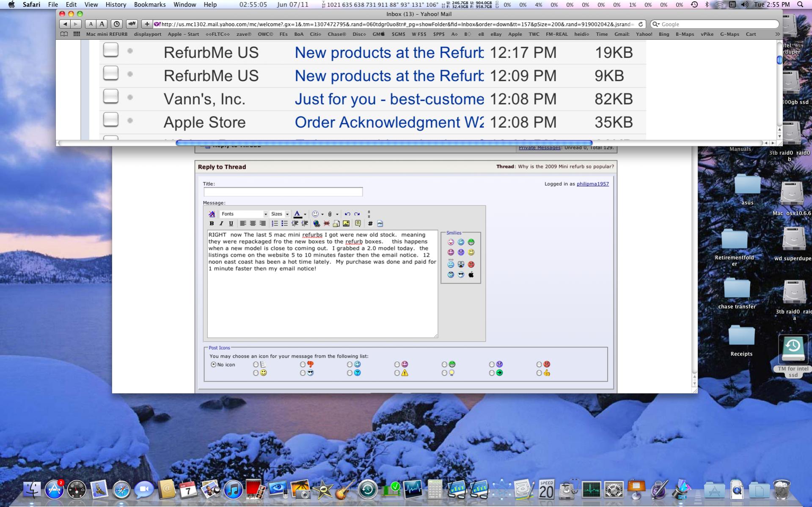The width and height of the screenshot is (812, 507).
Task: Select the green arrow post icon radio
Action: [492, 373]
